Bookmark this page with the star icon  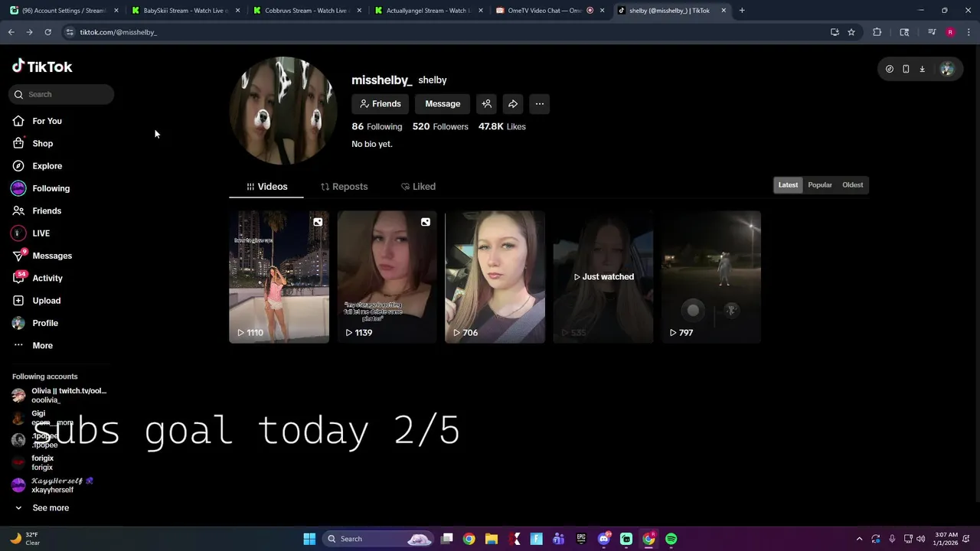(x=851, y=32)
